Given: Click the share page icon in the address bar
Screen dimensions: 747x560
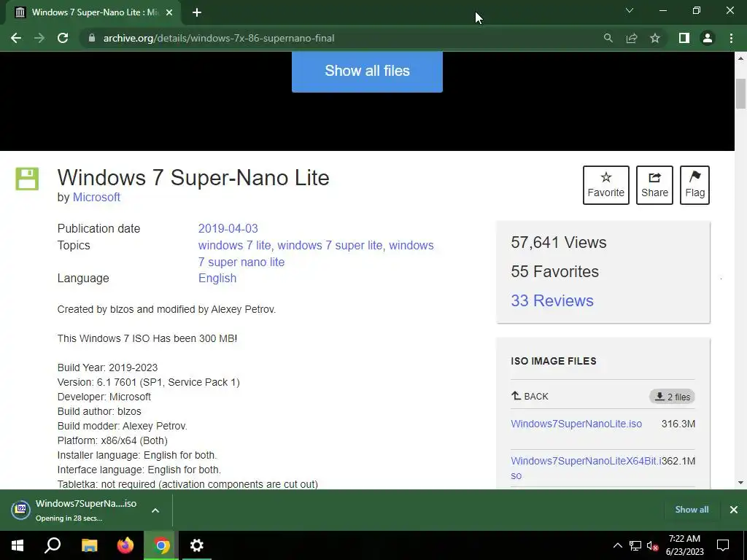Looking at the screenshot, I should pos(632,38).
